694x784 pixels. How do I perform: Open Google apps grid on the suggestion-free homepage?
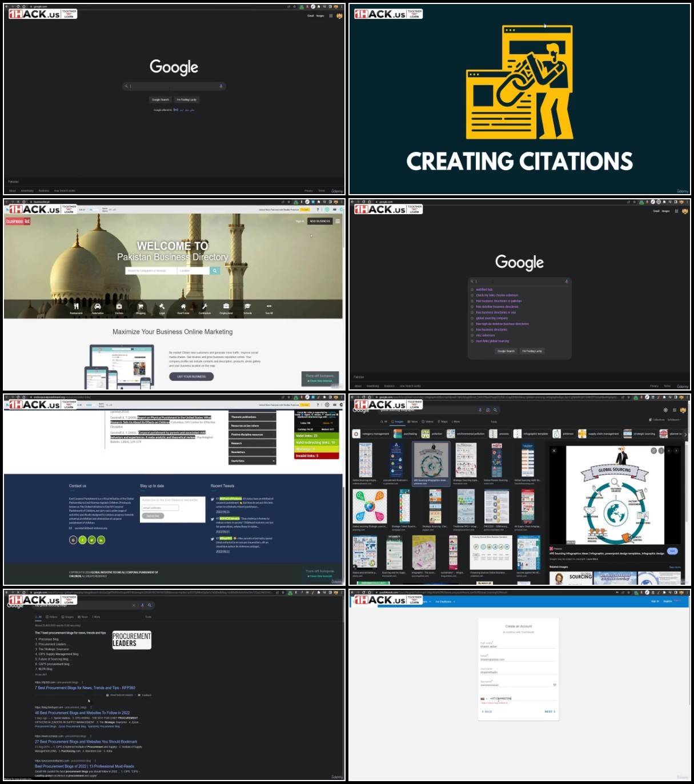point(331,16)
